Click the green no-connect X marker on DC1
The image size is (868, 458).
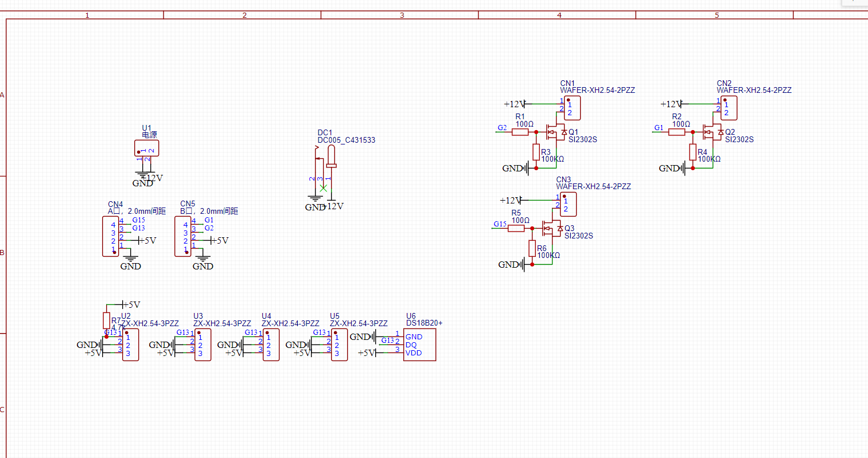[x=323, y=188]
